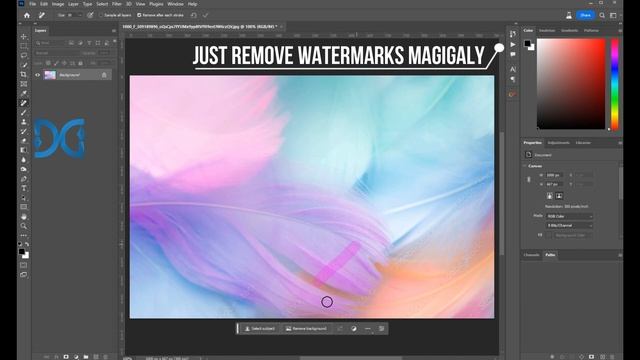640x360 pixels.
Task: Click Select subject in contextual bar
Action: 259,329
